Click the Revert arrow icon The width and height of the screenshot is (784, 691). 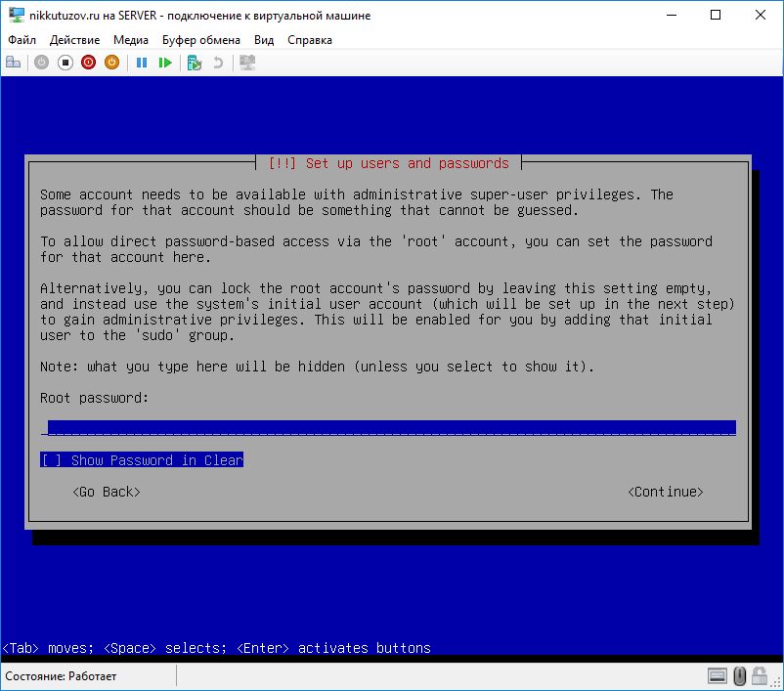(218, 63)
